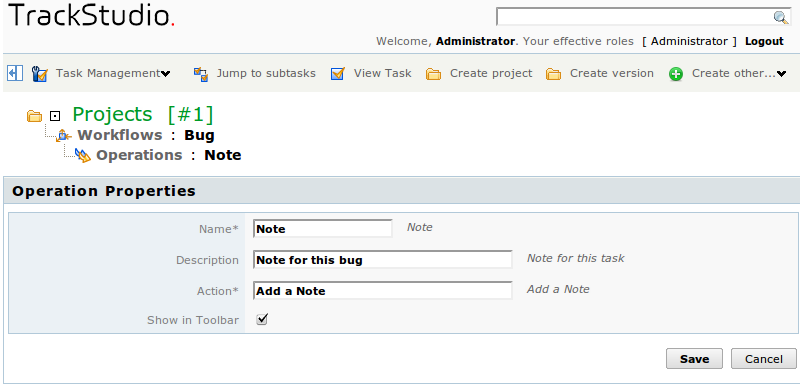Click the Task Management tools icon
The image size is (800, 385).
[x=39, y=74]
